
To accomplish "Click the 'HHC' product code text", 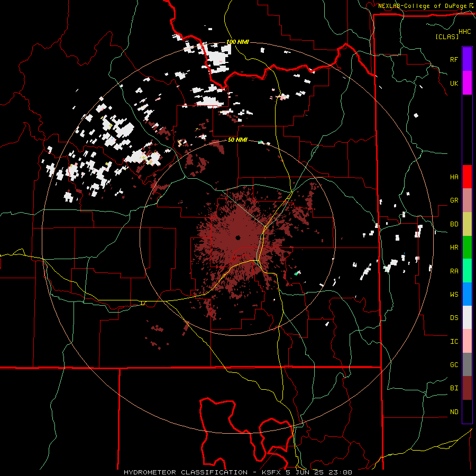I will pos(464,32).
